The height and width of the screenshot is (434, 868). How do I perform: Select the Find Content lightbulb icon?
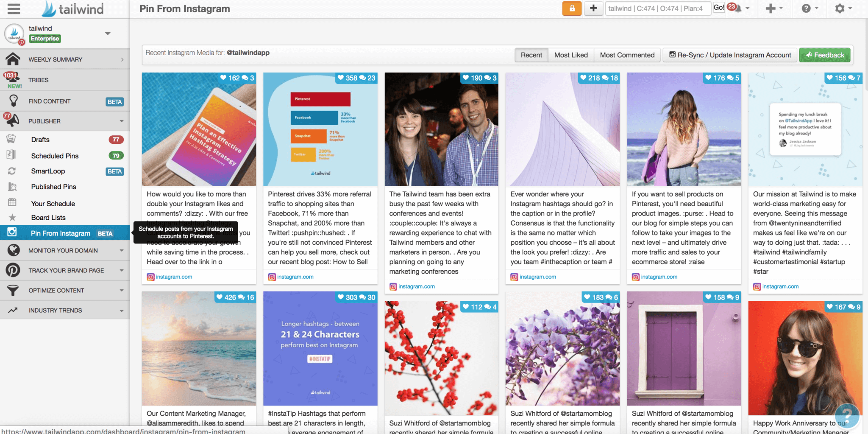pos(13,101)
